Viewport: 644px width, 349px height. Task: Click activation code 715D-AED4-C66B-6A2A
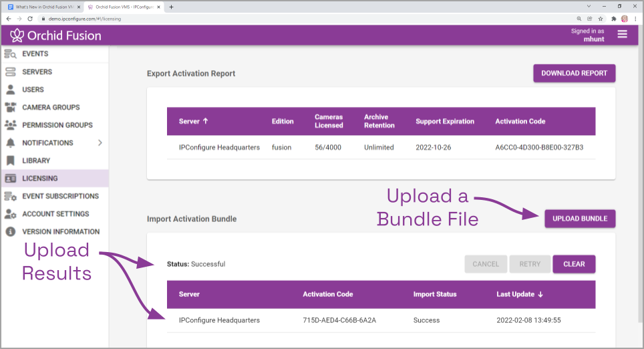pos(339,320)
